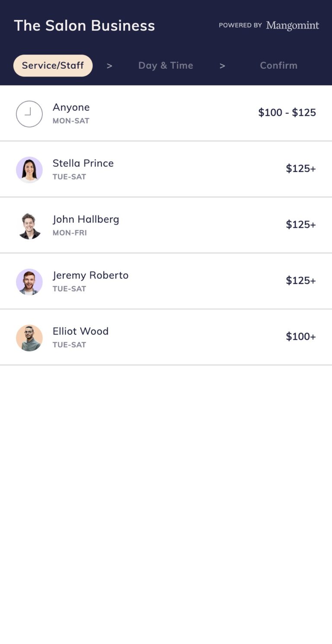The width and height of the screenshot is (332, 644).
Task: Open the Mangomint logo link
Action: 293,26
